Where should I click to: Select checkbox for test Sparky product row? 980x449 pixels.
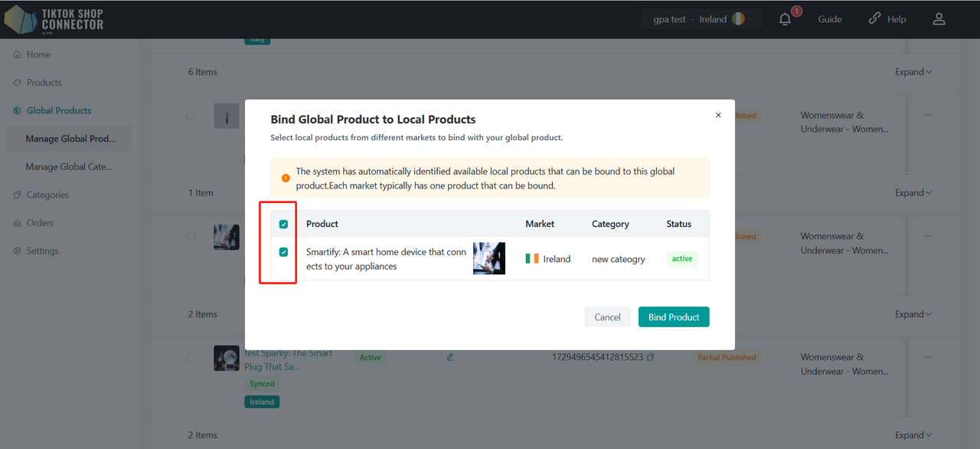[191, 357]
